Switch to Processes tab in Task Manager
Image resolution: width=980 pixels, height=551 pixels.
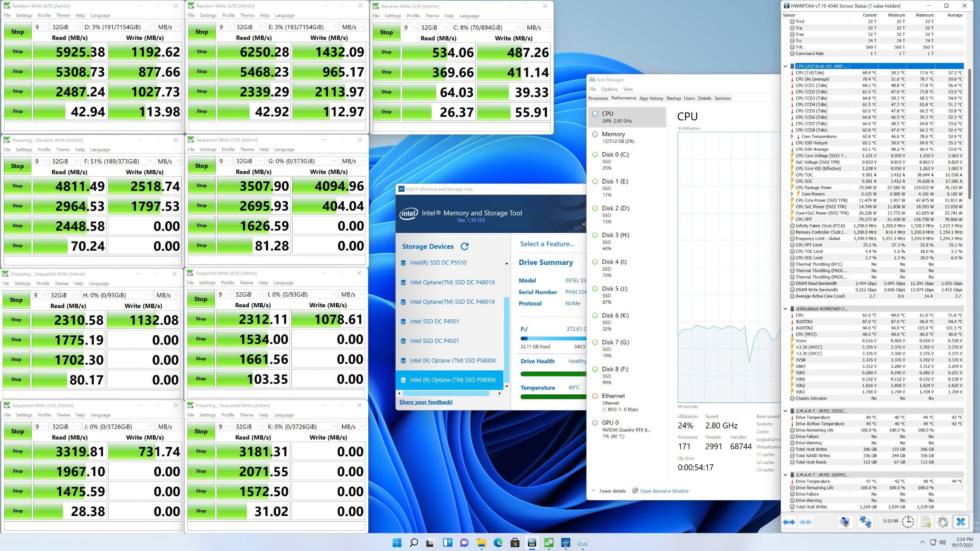point(598,98)
